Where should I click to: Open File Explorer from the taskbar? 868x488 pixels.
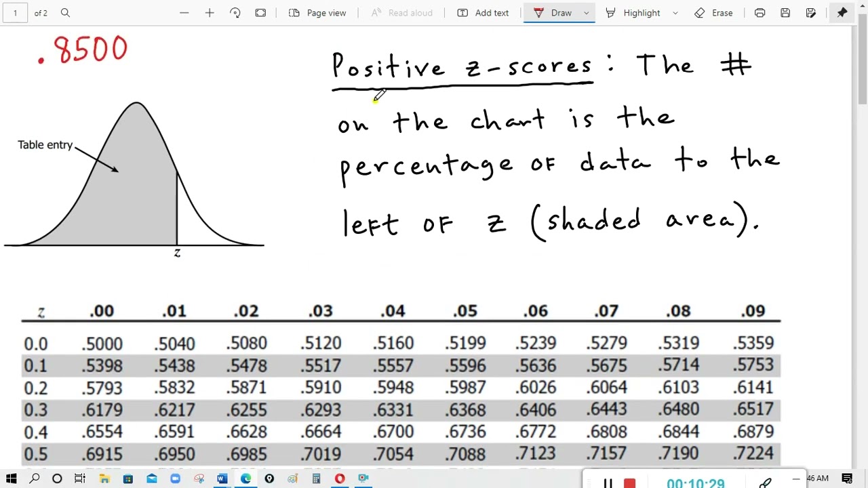coord(104,479)
